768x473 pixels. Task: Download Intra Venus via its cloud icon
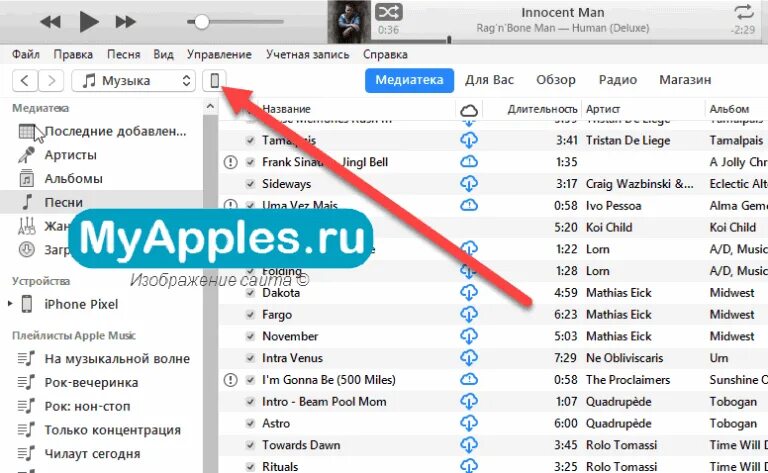469,358
